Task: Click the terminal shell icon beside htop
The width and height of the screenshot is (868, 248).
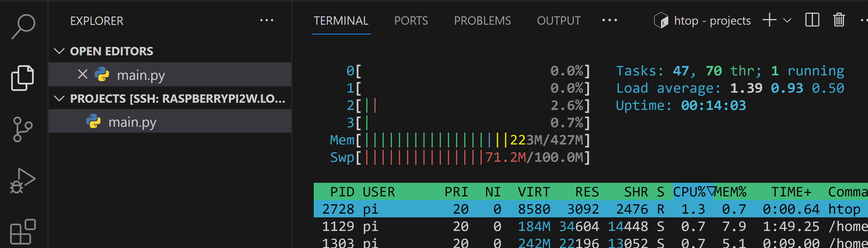Action: (x=661, y=21)
